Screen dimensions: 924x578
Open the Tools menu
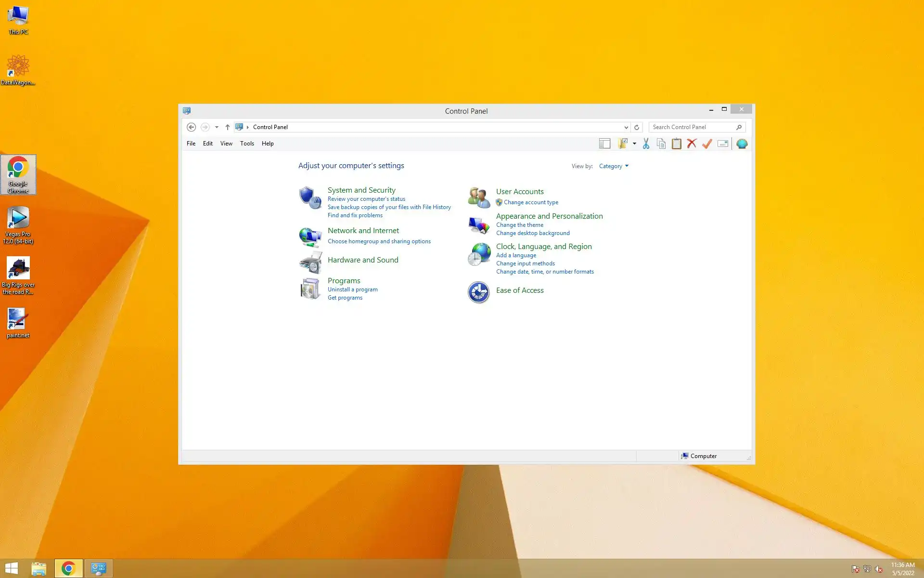click(247, 144)
